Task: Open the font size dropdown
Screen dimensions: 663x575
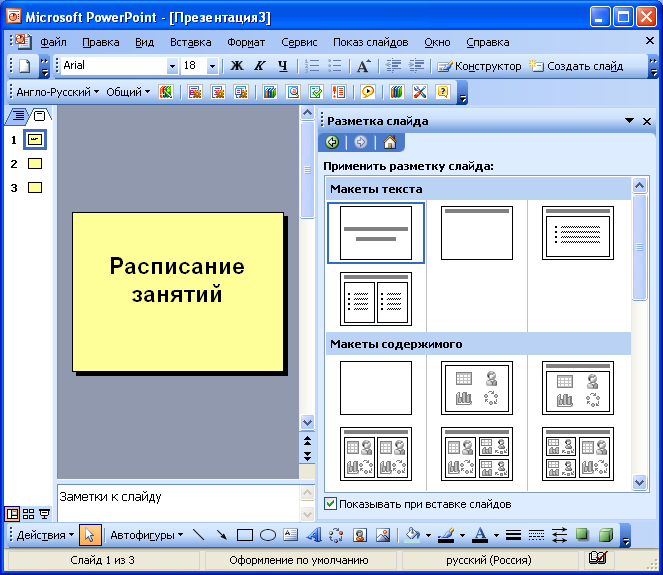Action: (x=212, y=66)
